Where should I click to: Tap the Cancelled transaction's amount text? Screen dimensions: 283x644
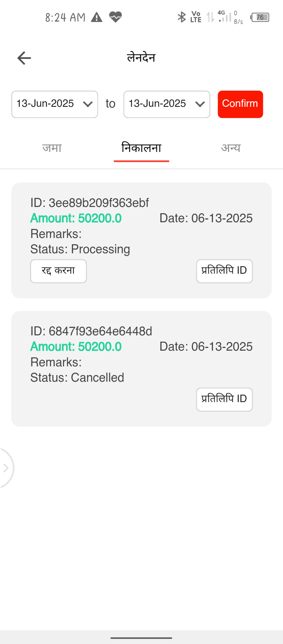point(76,347)
